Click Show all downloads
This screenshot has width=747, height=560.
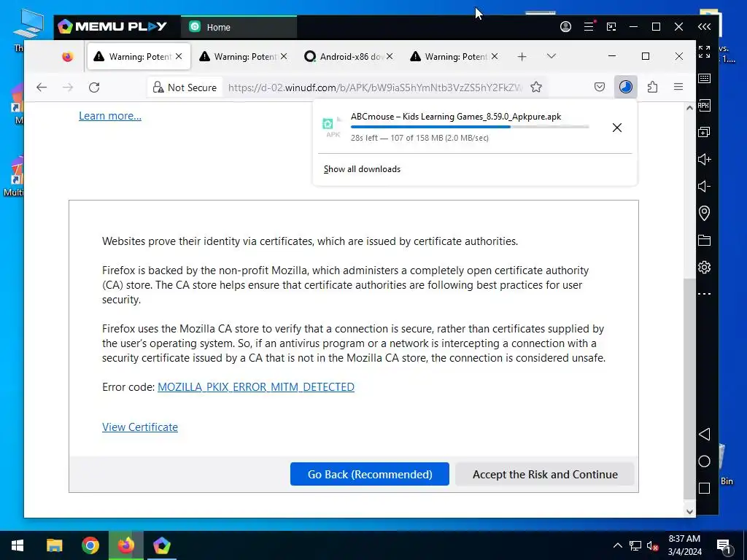(x=362, y=169)
